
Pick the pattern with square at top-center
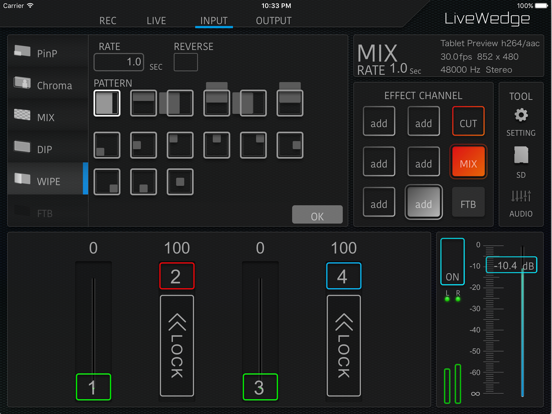tap(217, 145)
